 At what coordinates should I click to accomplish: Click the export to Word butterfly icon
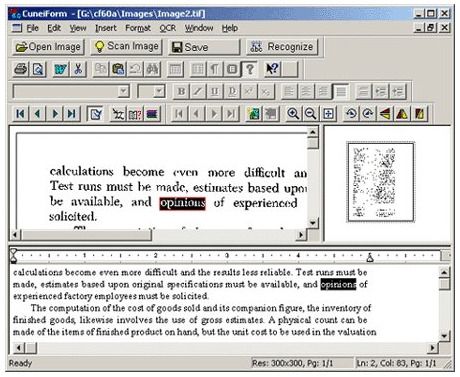pos(61,69)
